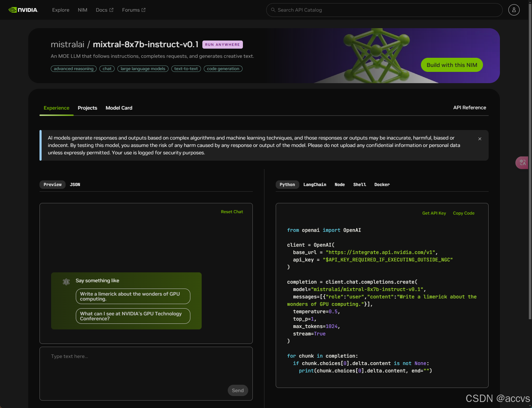
Task: Copy the code with Copy Code
Action: point(464,213)
